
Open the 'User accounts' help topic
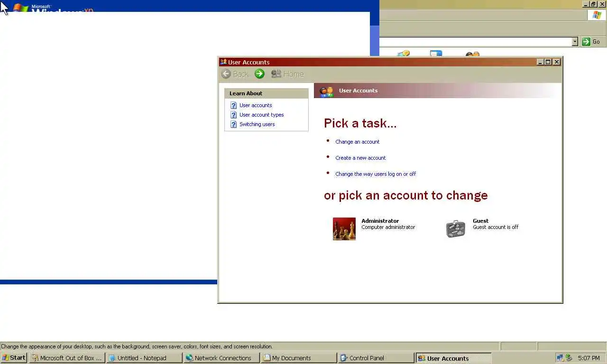point(256,105)
